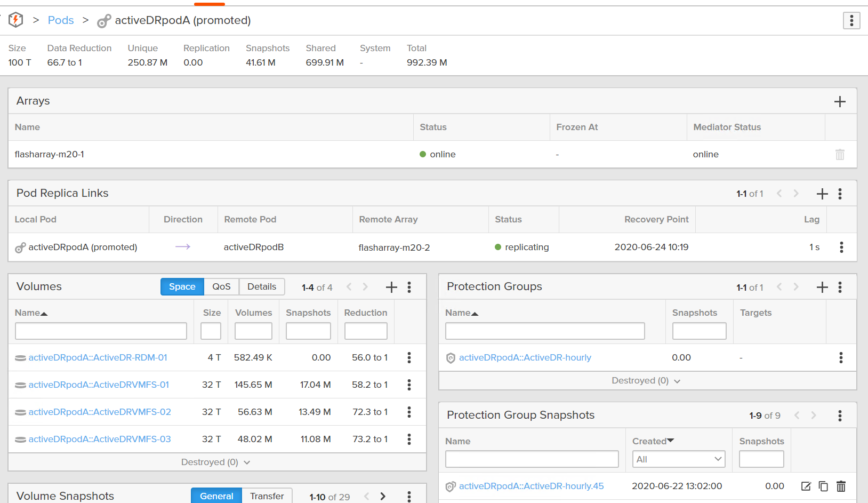Open volume activeDRpodA::ActiveDRVMFS-03
The width and height of the screenshot is (868, 503).
(x=100, y=439)
